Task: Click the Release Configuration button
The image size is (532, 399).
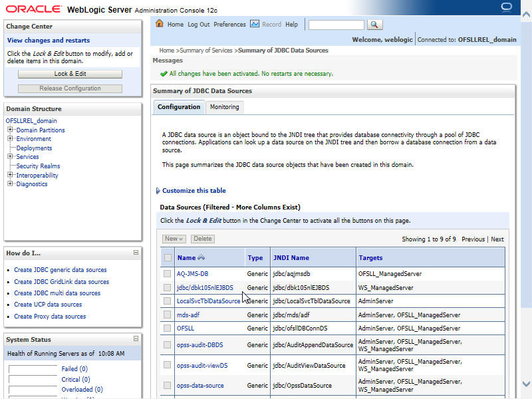Action: 70,88
